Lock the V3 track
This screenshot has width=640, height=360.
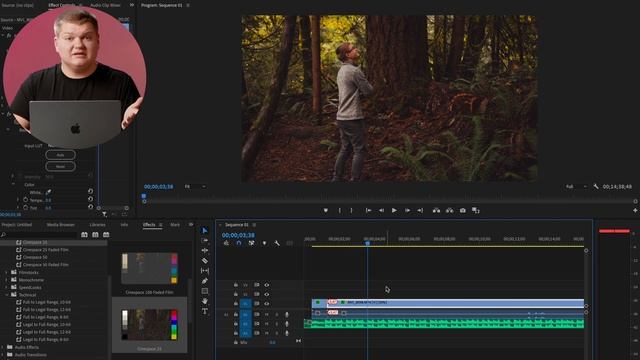[x=236, y=285]
